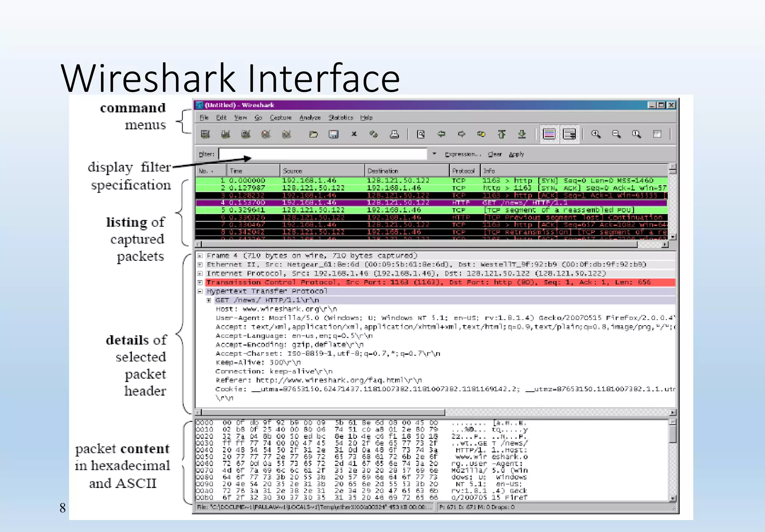Toggle the Colorize packet list button
Screen dimensions: 765x532
click(549, 134)
